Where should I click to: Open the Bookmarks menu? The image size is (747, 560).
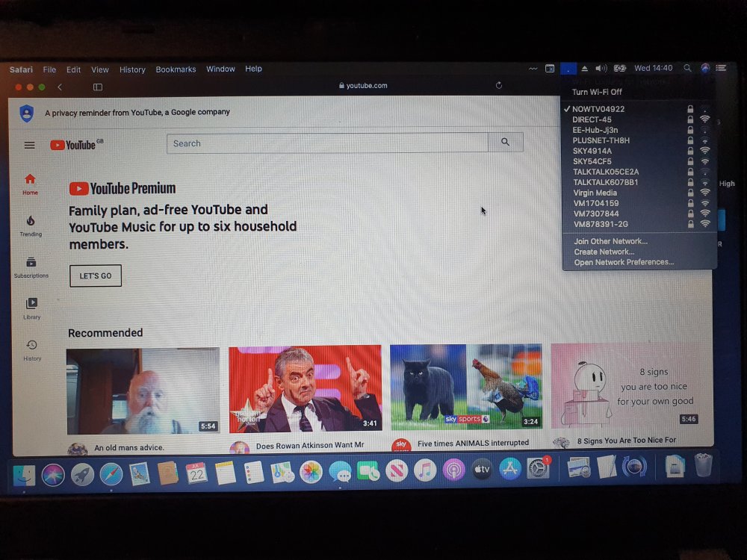176,69
